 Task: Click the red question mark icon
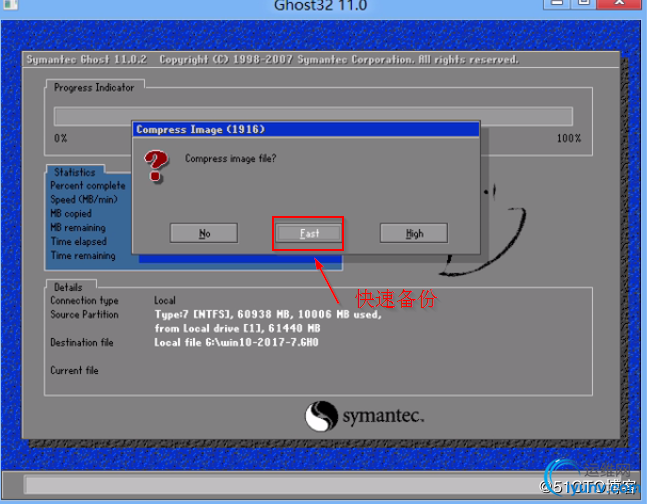point(156,166)
